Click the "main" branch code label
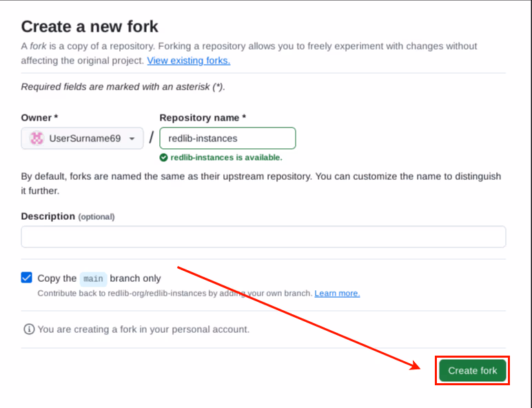The width and height of the screenshot is (532, 408). tap(93, 279)
